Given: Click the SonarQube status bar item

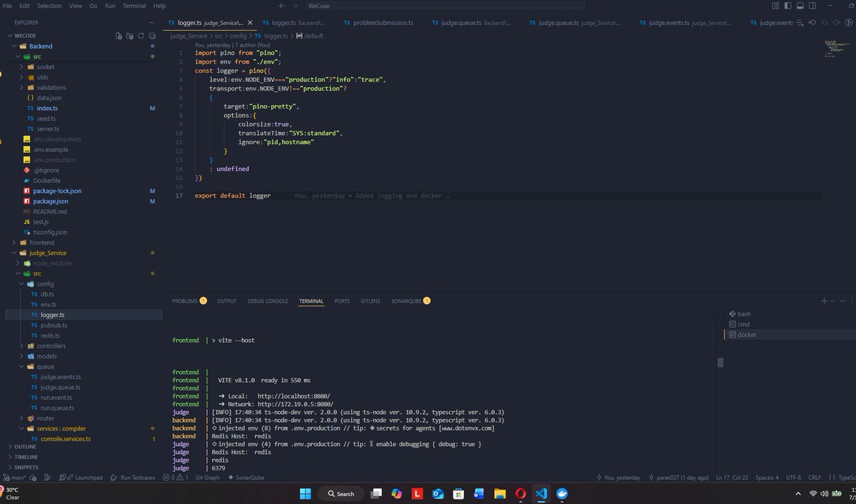Looking at the screenshot, I should [246, 478].
